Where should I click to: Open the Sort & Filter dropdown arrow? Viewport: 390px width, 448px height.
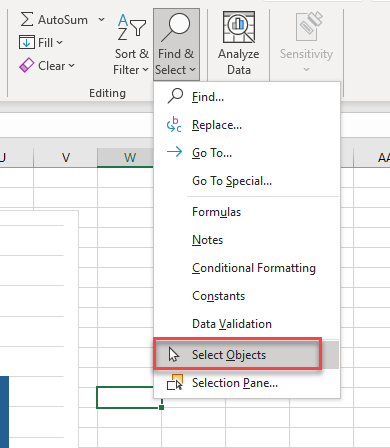tap(145, 70)
